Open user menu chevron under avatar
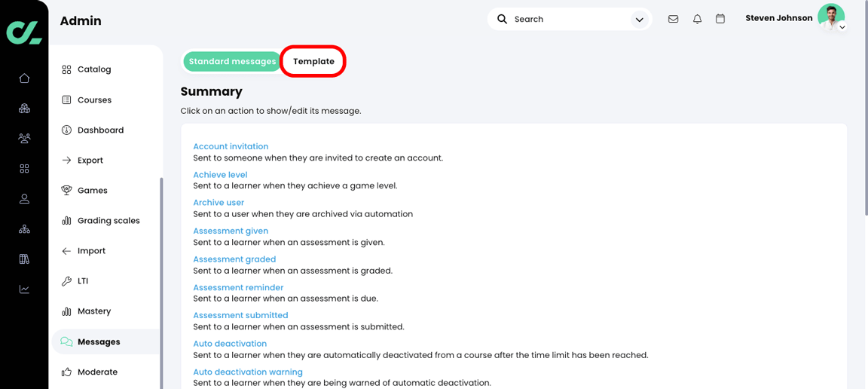This screenshot has height=389, width=868. (842, 26)
